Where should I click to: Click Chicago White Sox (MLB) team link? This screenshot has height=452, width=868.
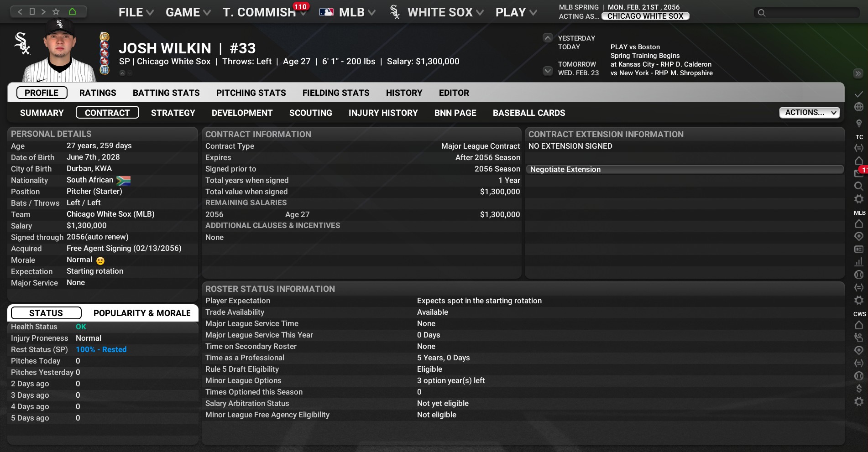pos(110,214)
